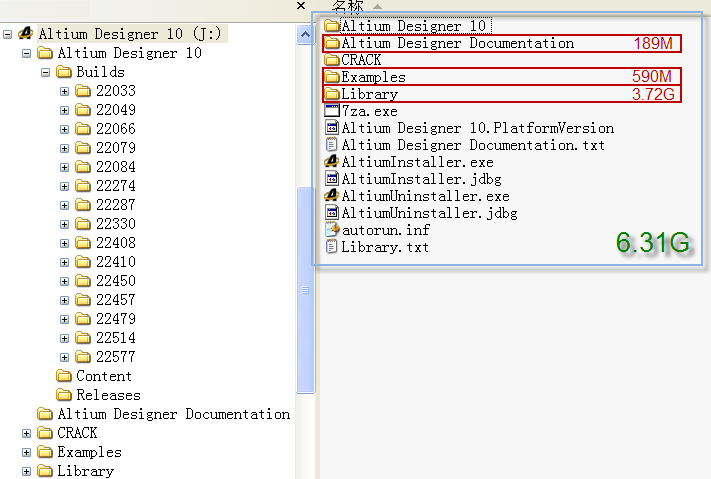Click the tree pane scrollbar thumb
This screenshot has height=479, width=711.
tap(305, 290)
